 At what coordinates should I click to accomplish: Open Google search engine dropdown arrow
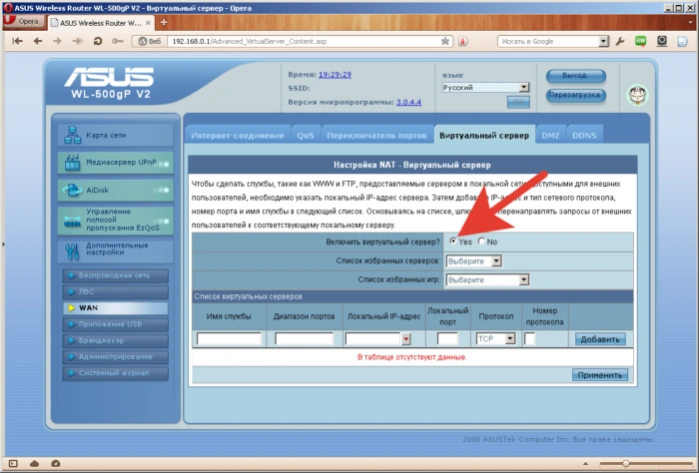(x=603, y=41)
